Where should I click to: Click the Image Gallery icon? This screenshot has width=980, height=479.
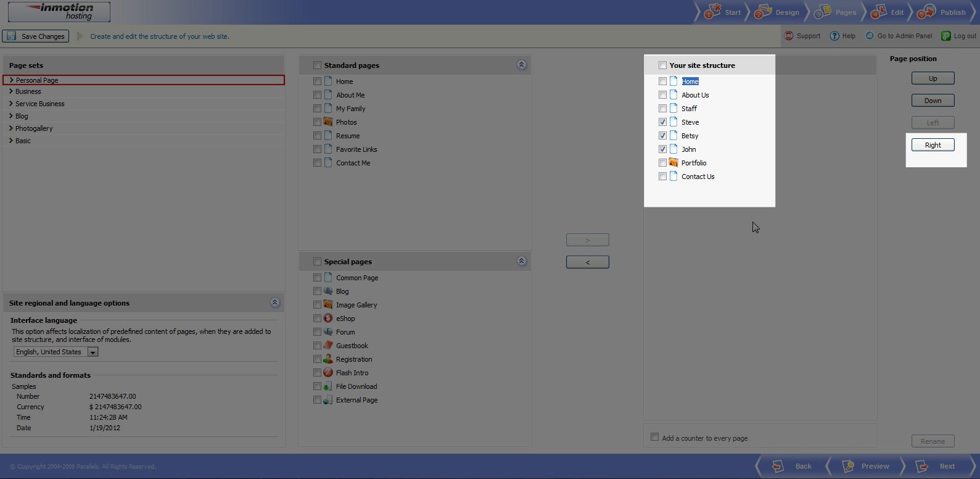[328, 305]
